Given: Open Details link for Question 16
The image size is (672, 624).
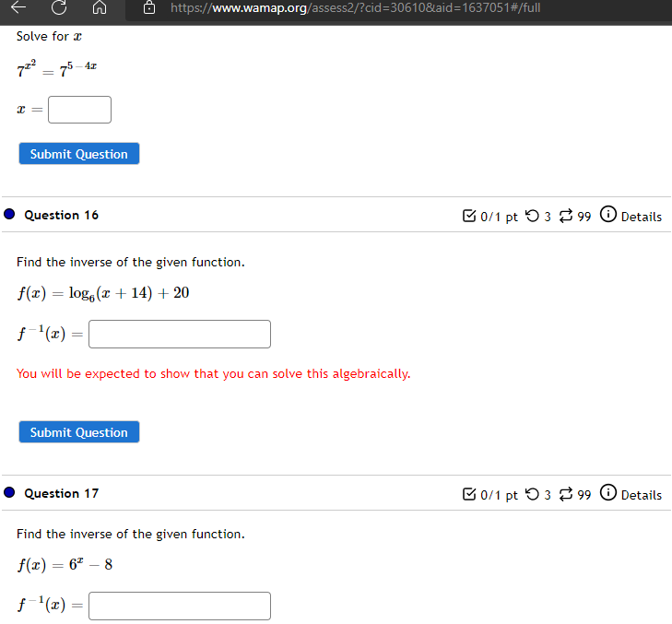Looking at the screenshot, I should point(642,217).
